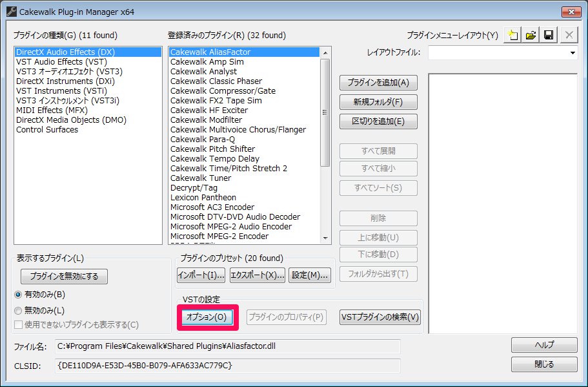This screenshot has height=387, width=588.
Task: Select Microsoft AC3 Encoder plug-in
Action: (x=245, y=207)
